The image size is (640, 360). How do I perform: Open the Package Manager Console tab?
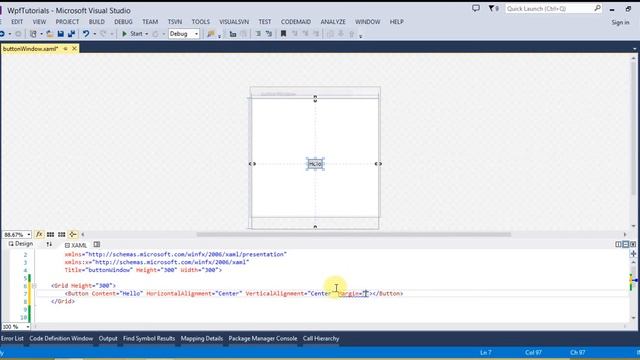click(x=263, y=338)
